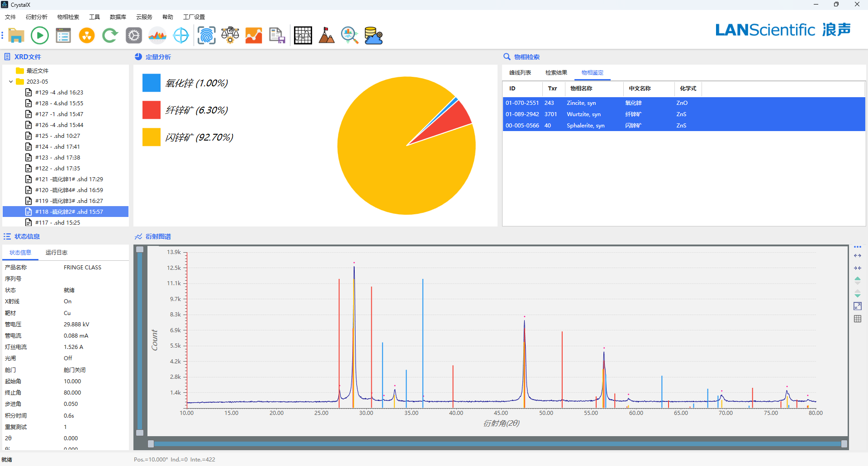The height and width of the screenshot is (466, 868).
Task: Switch to the 运行日志 tab
Action: point(57,253)
